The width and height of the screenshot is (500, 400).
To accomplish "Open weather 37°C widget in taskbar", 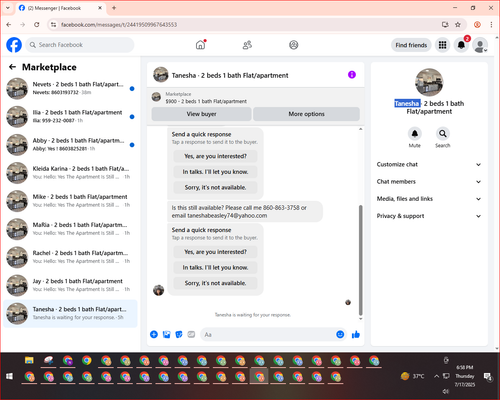I will click(413, 376).
